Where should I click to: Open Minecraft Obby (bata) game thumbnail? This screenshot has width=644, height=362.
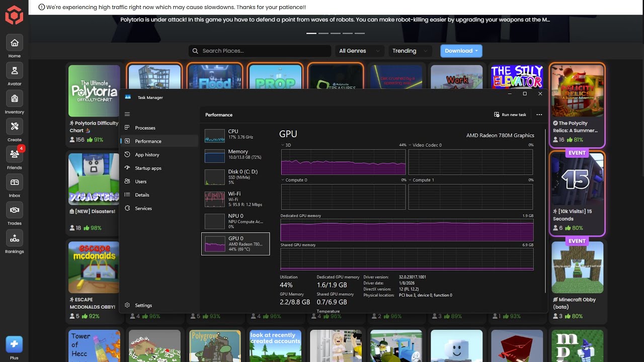[577, 267]
